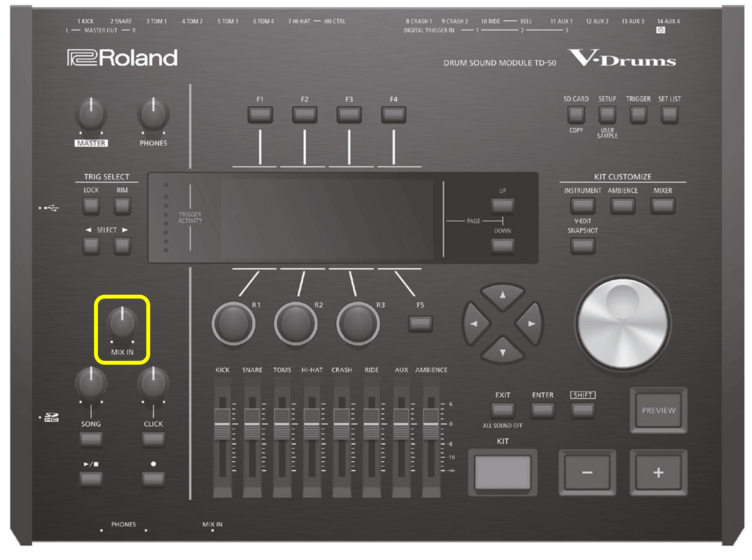Turn the CLICK volume knob
Viewport: 752px width, 560px height.
[153, 383]
